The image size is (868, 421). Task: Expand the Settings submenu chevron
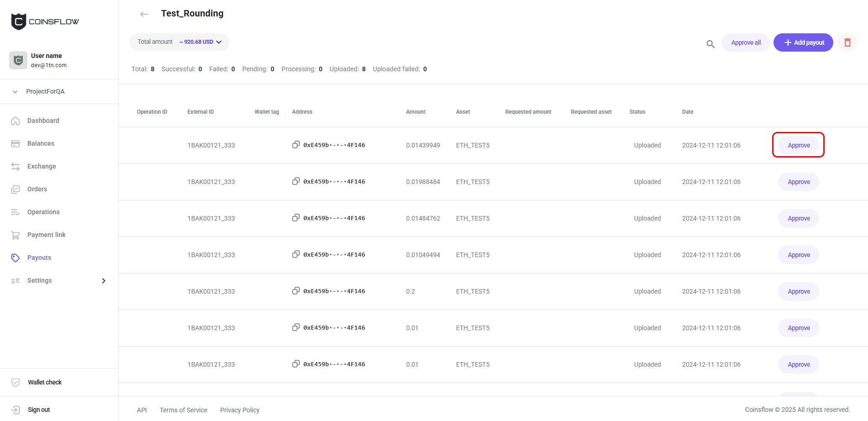(x=104, y=281)
